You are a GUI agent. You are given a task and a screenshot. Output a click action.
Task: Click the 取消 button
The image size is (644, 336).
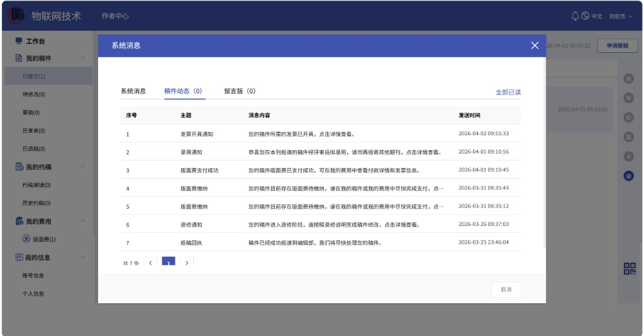pos(506,289)
